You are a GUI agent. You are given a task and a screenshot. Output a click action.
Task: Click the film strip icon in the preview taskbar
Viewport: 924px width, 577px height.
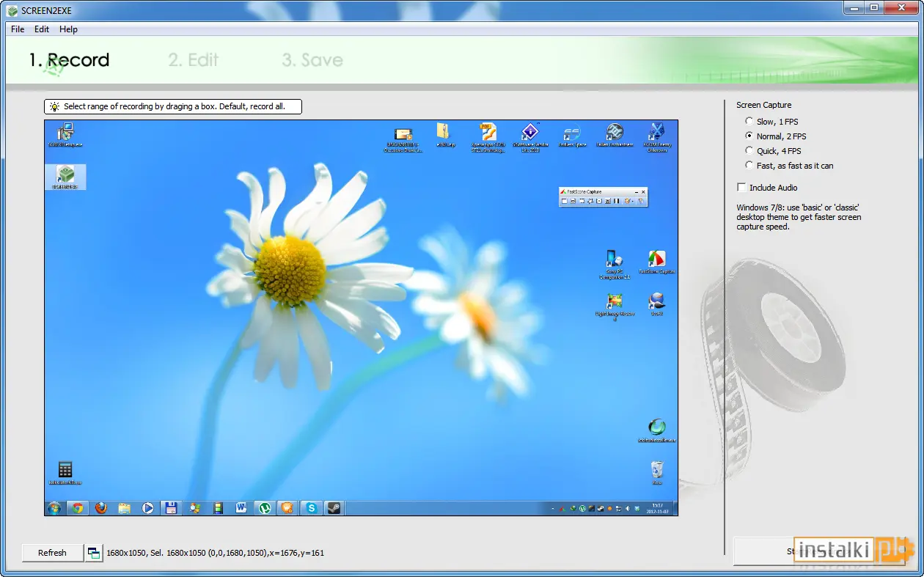pos(218,507)
